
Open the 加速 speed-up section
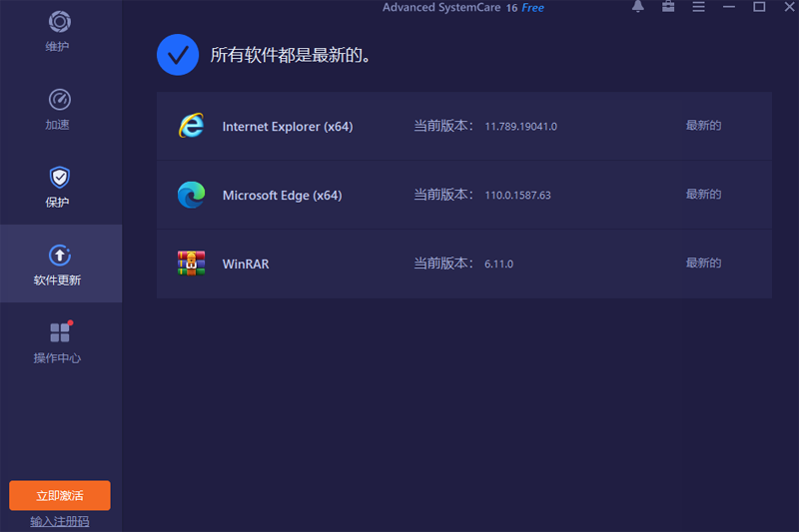60,101
